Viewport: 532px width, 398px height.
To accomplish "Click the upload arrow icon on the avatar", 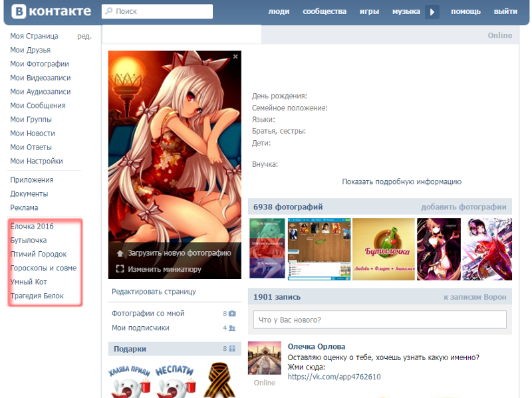I will [x=120, y=253].
